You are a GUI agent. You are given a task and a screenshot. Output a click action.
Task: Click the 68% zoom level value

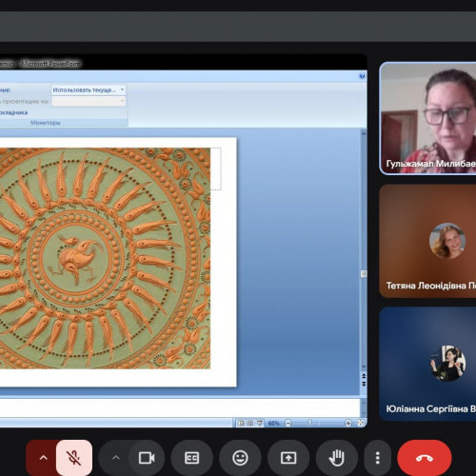[x=273, y=424]
